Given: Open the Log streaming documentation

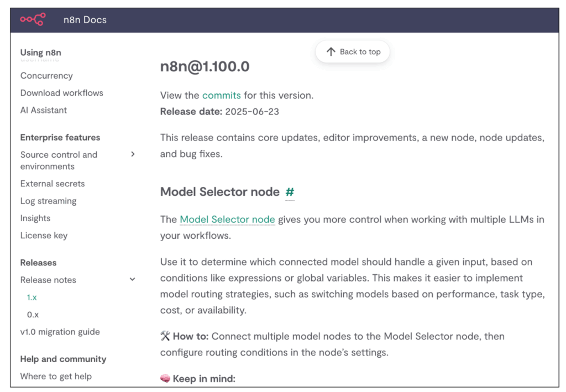Looking at the screenshot, I should click(x=48, y=201).
